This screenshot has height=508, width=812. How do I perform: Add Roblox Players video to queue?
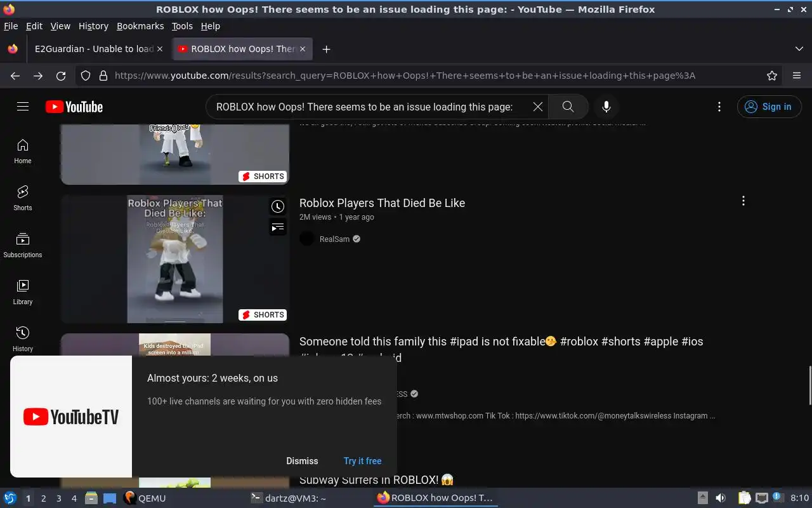[278, 227]
